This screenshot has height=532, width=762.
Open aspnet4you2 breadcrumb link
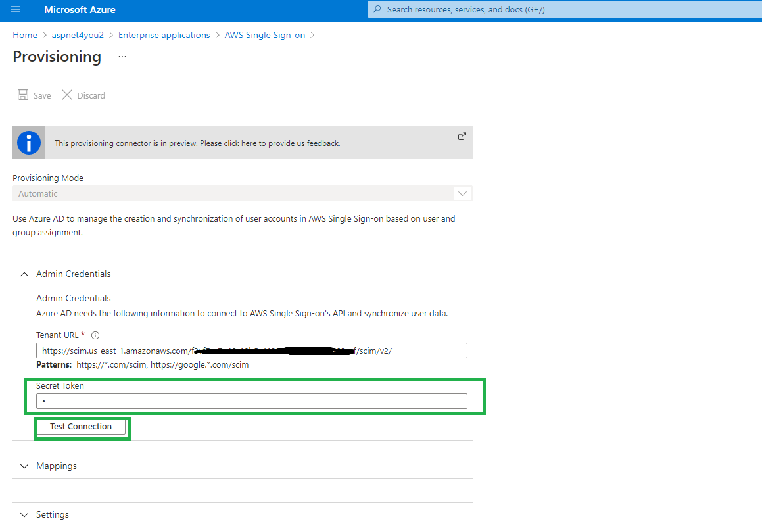point(78,35)
